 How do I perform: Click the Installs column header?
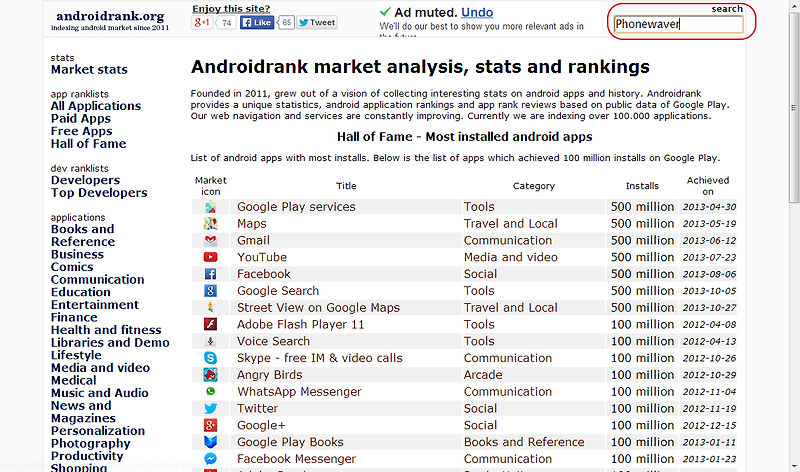tap(642, 186)
